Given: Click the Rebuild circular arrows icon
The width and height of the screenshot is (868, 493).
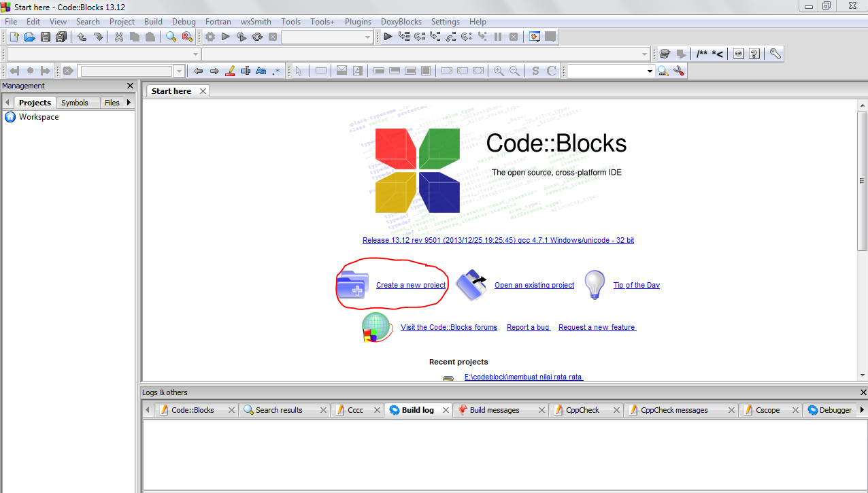Looking at the screenshot, I should 257,37.
